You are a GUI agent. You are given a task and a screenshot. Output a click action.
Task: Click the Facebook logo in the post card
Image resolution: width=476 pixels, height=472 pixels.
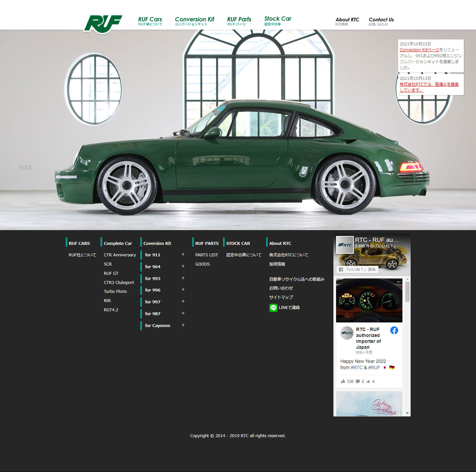394,330
